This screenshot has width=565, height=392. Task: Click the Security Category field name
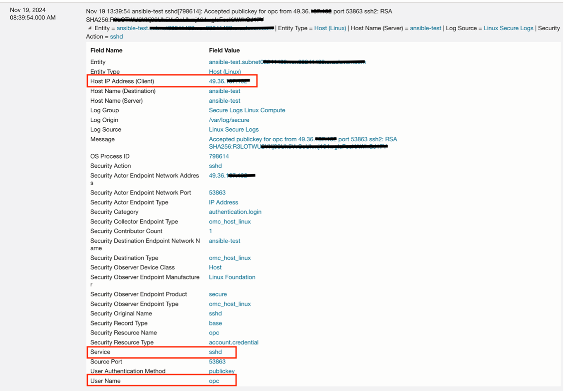tap(114, 212)
